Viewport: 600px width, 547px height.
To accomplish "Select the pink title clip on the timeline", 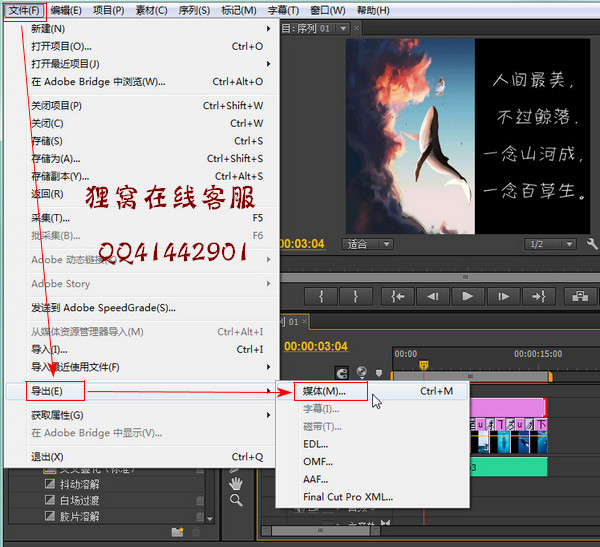I will [x=508, y=407].
